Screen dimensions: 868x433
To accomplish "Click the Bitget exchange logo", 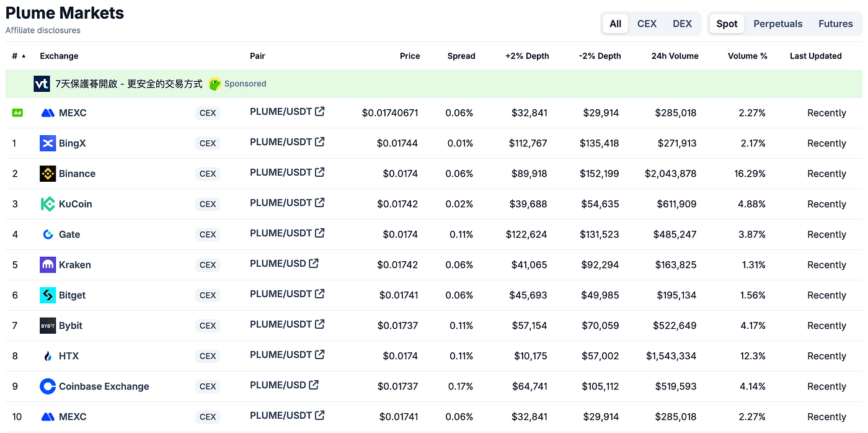I will coord(48,295).
